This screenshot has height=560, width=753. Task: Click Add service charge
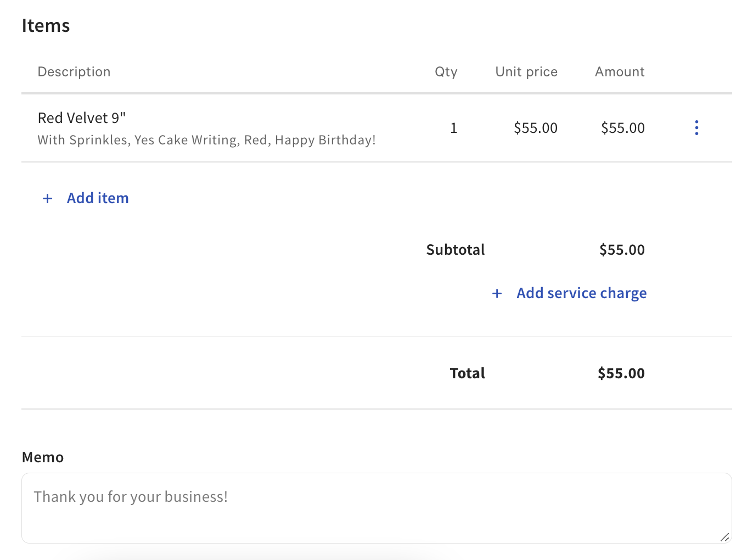tap(581, 293)
